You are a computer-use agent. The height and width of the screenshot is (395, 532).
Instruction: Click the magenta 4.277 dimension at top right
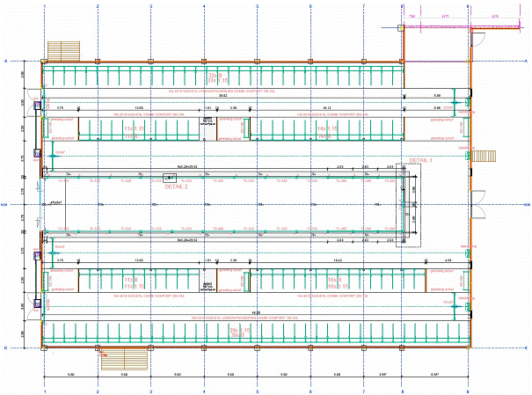click(446, 16)
